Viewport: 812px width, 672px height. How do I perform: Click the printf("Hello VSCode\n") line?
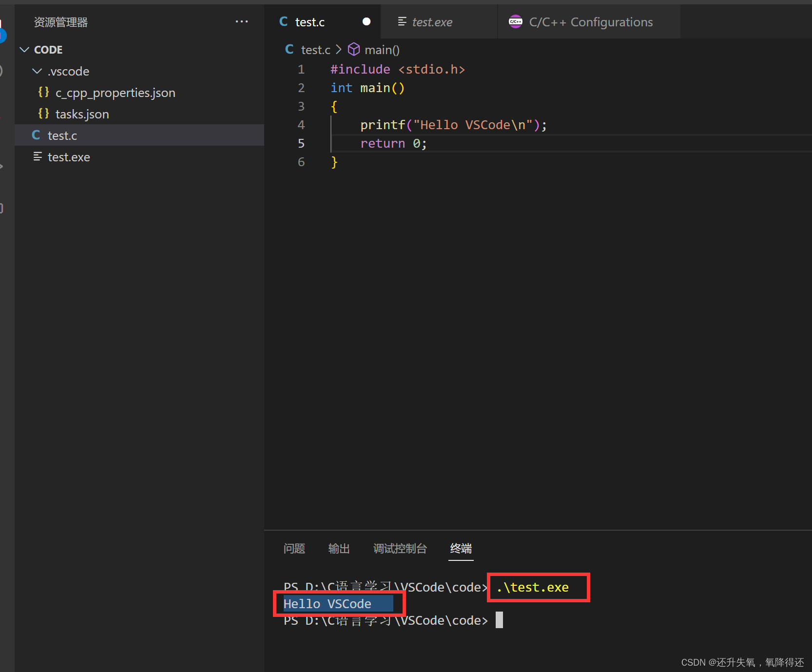coord(454,125)
